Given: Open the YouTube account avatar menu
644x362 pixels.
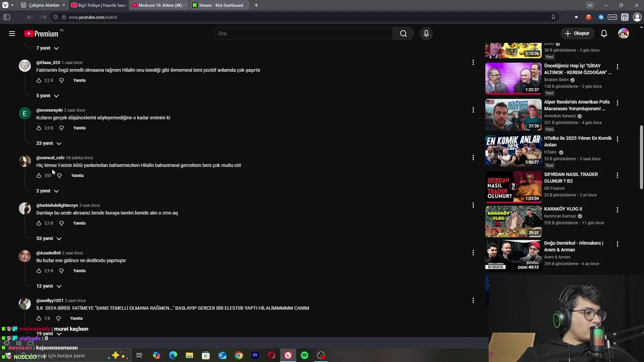Looking at the screenshot, I should pyautogui.click(x=623, y=34).
